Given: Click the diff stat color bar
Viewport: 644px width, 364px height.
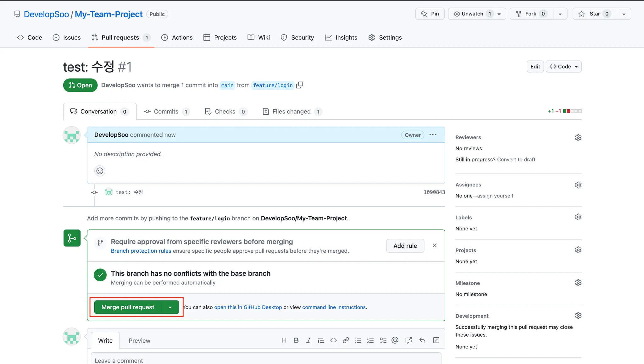Looking at the screenshot, I should coord(572,111).
